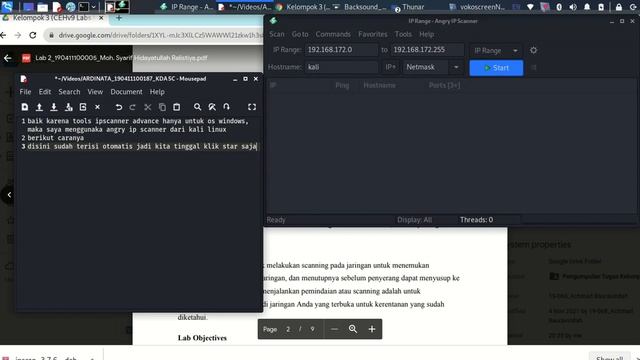Open Favorites menu in Angry IP Scanner
This screenshot has width=640, height=360.
click(x=373, y=34)
